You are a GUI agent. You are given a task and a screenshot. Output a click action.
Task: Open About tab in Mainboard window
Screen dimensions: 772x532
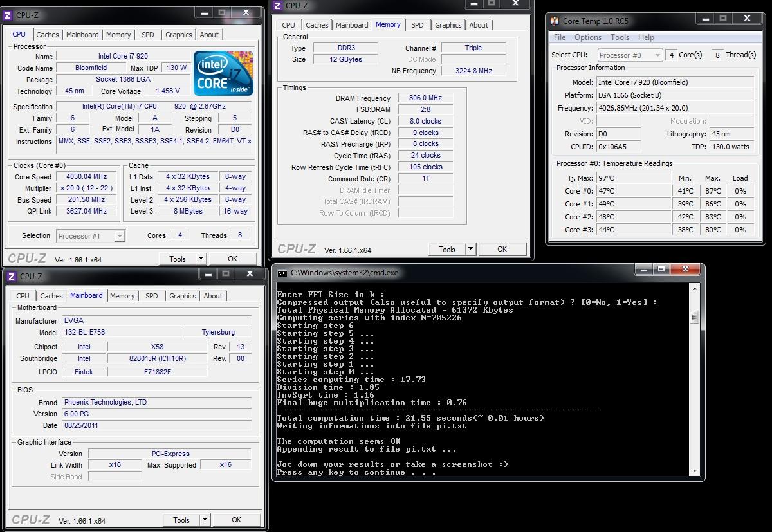click(x=213, y=296)
